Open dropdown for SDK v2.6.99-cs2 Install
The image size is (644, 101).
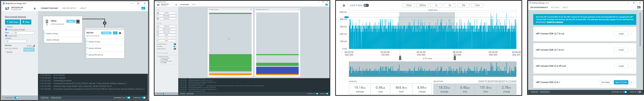click(x=632, y=66)
